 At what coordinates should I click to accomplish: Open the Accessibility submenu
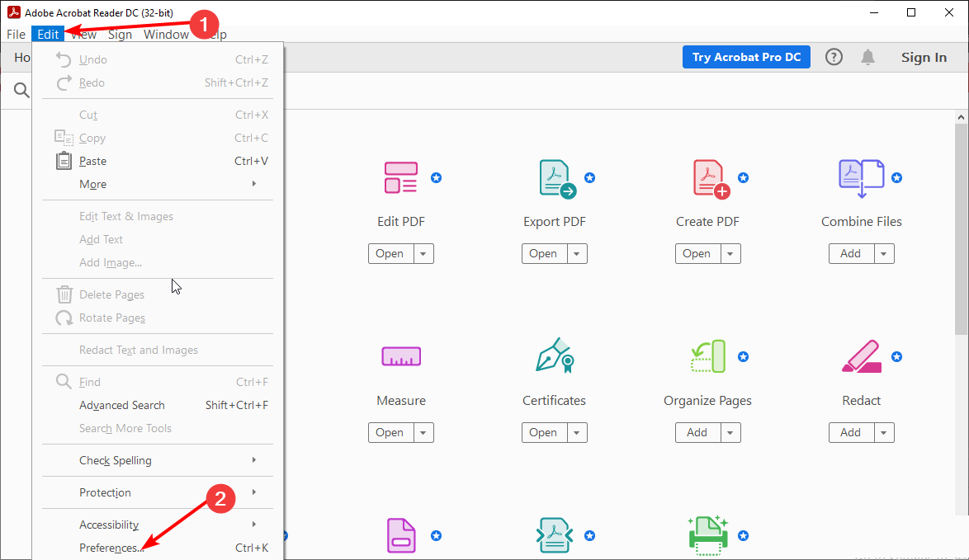tap(158, 525)
